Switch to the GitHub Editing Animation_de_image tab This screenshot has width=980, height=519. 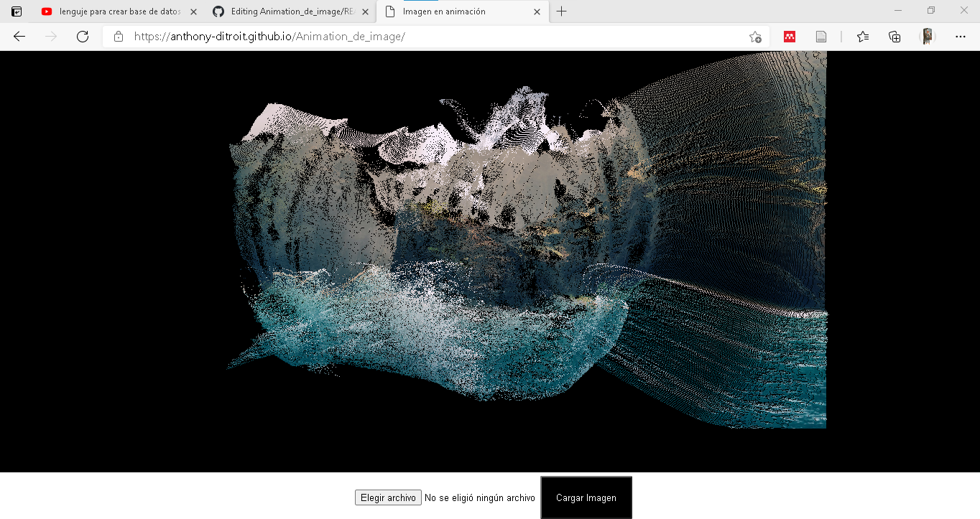click(287, 11)
